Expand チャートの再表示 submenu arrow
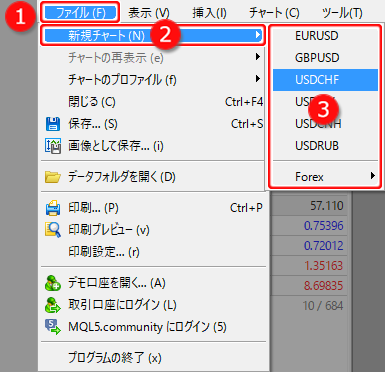 coord(257,57)
